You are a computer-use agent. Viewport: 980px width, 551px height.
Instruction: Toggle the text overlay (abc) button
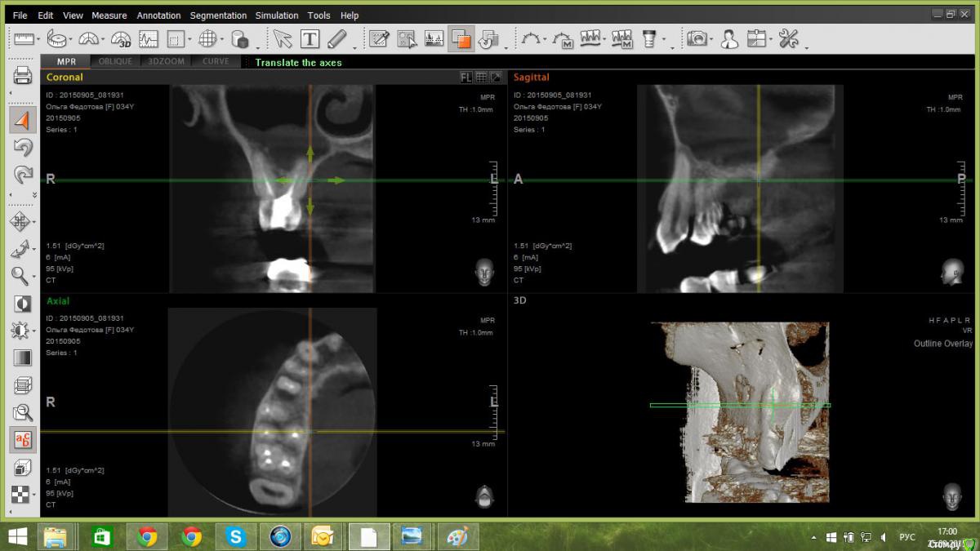coord(22,440)
